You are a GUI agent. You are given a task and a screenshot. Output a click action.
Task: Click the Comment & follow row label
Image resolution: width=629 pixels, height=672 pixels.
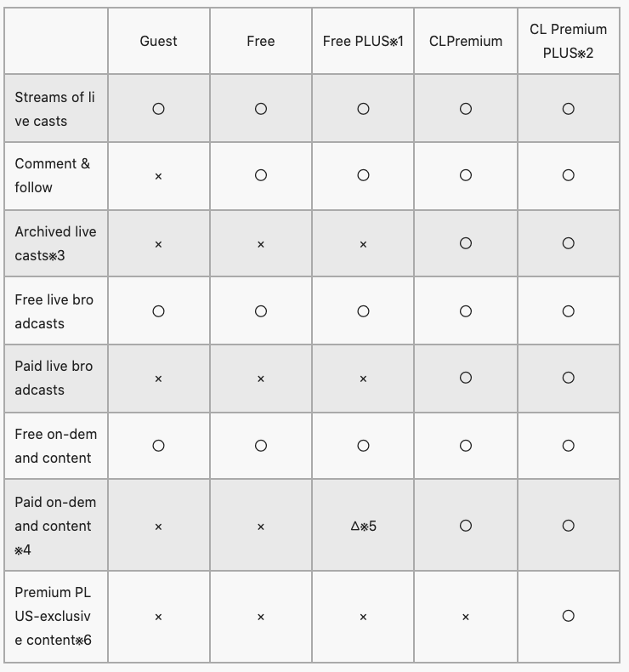[x=53, y=175]
